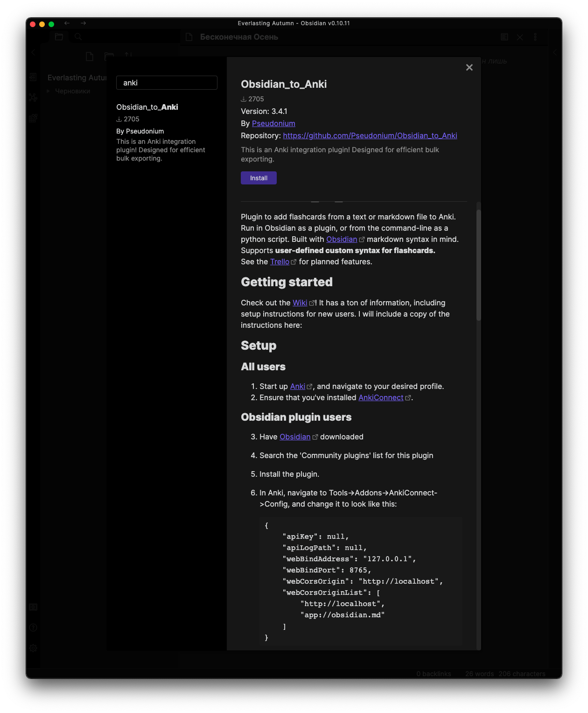
Task: Click the Install button
Action: click(259, 178)
